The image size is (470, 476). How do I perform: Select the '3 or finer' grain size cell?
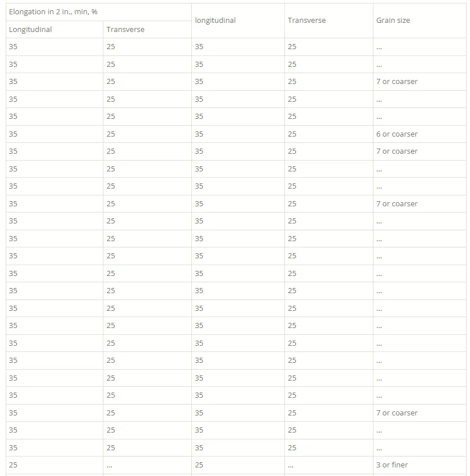point(392,465)
